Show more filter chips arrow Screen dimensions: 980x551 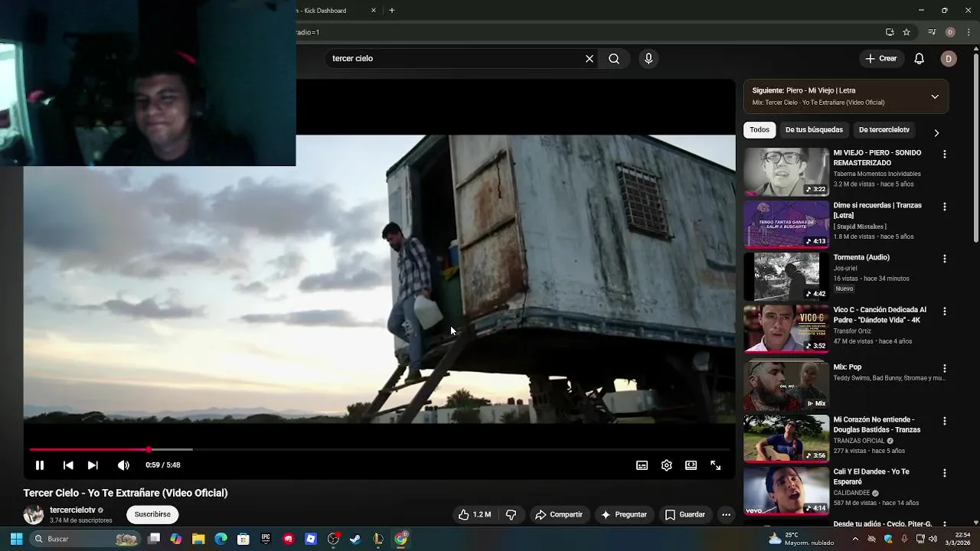pos(936,132)
